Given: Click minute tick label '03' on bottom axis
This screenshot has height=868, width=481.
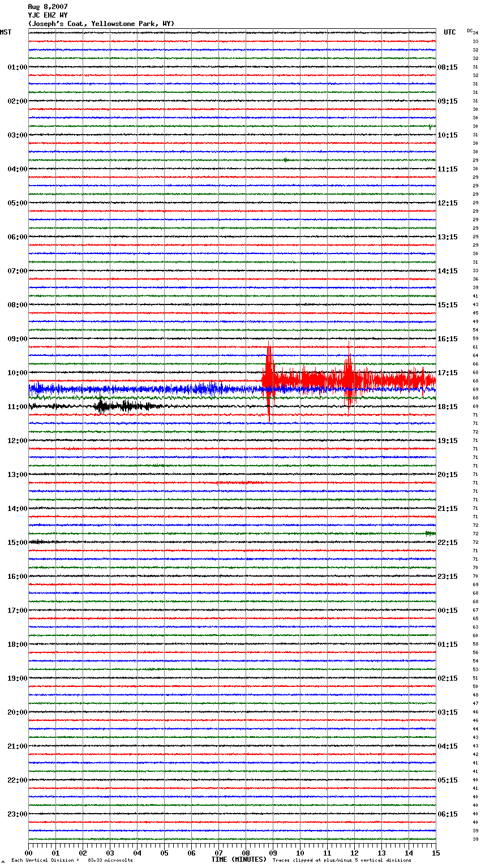Looking at the screenshot, I should (110, 853).
